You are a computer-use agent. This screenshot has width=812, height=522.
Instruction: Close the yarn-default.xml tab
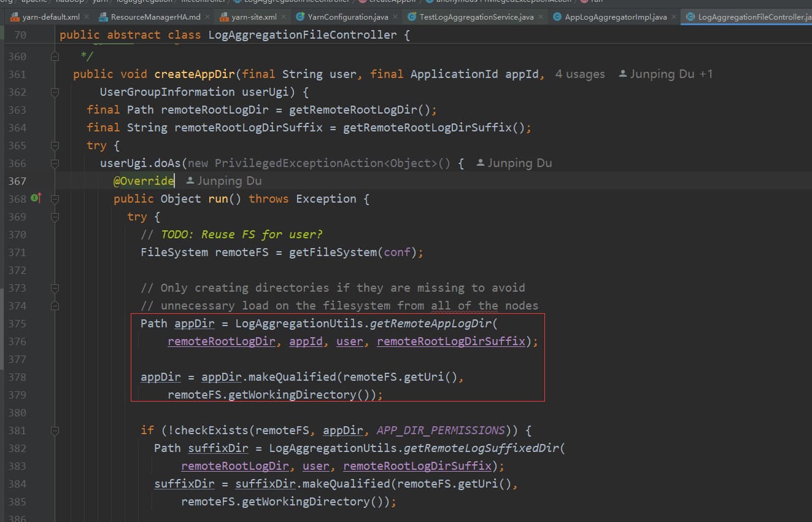(85, 17)
